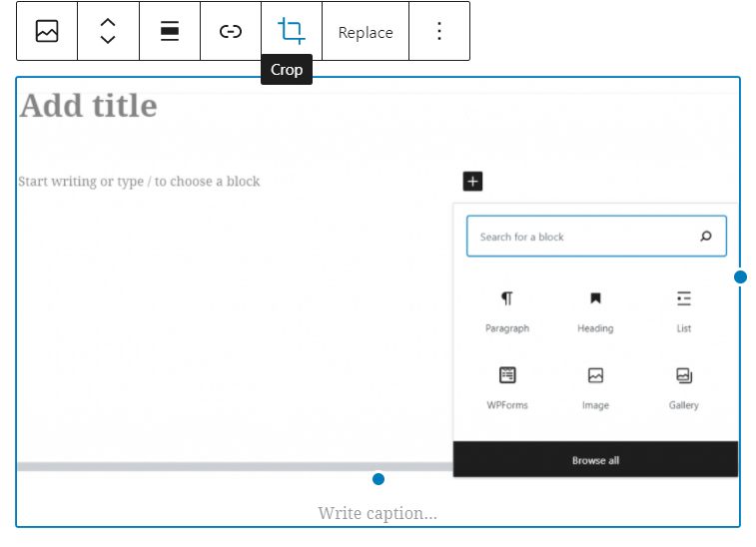Insert a Gallery block
Image resolution: width=756 pixels, height=547 pixels.
pyautogui.click(x=684, y=388)
